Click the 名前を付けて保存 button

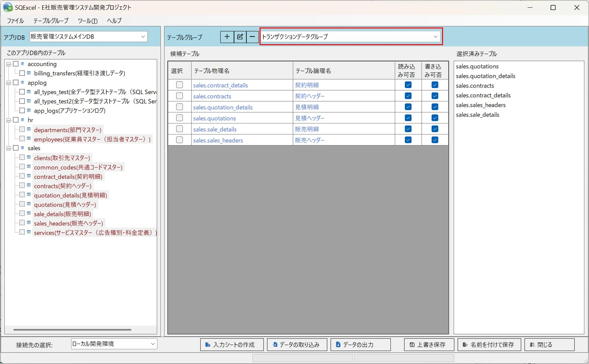[489, 345]
